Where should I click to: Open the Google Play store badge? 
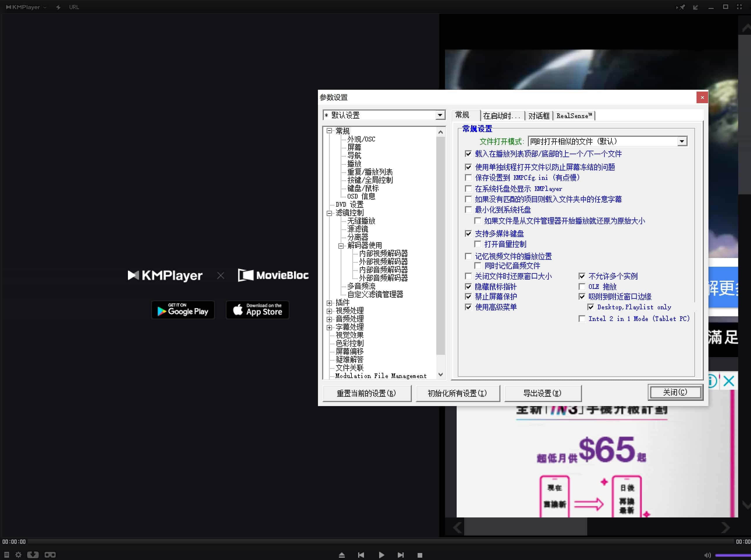[183, 310]
